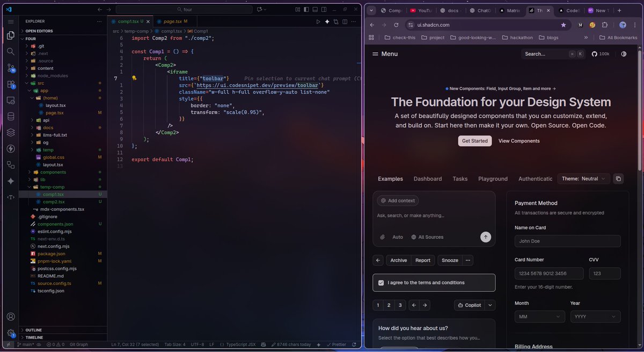644x352 pixels.
Task: Toggle Primary Side Bar layout icon in title bar
Action: 306,10
